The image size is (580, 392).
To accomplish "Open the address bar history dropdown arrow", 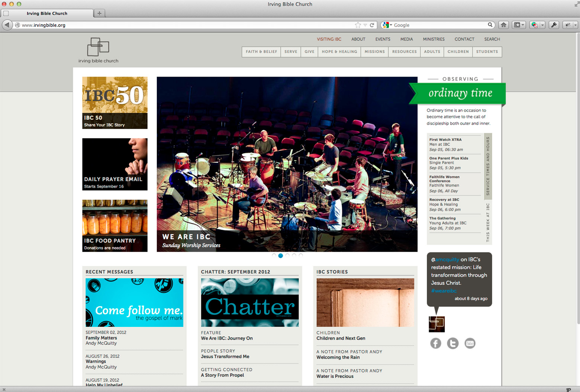I will 365,25.
